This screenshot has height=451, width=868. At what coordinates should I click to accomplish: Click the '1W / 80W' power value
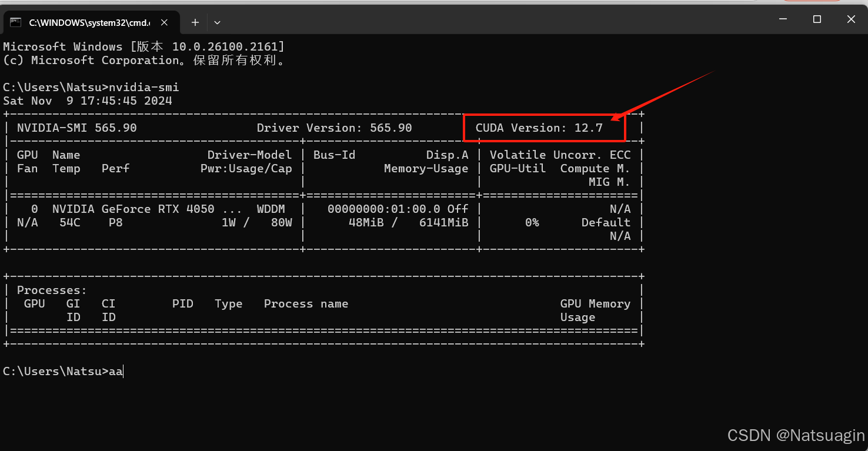[x=257, y=222]
